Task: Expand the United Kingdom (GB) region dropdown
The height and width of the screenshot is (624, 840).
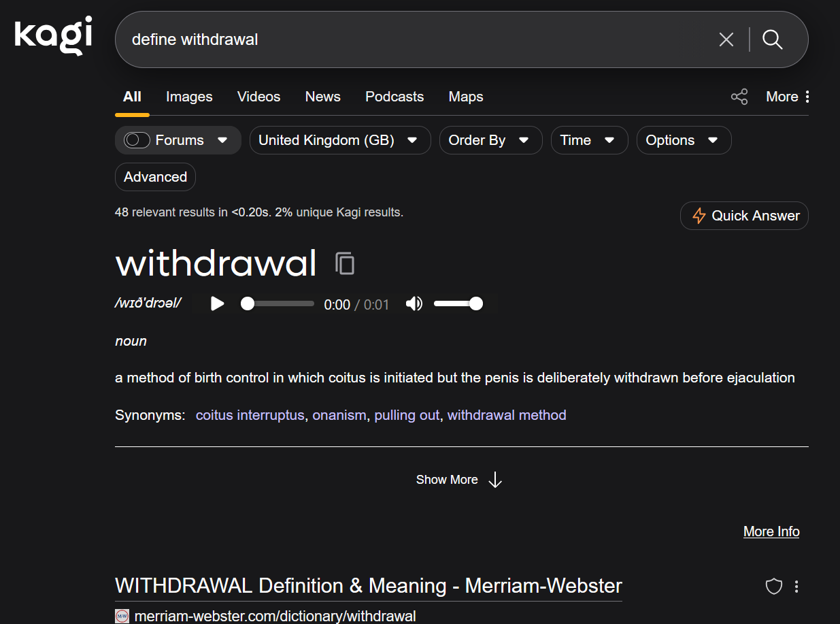Action: tap(339, 140)
